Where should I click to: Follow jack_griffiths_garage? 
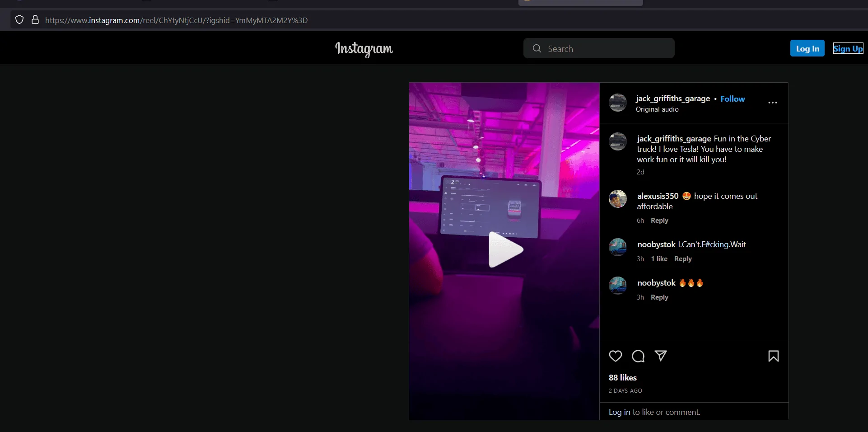pos(733,99)
